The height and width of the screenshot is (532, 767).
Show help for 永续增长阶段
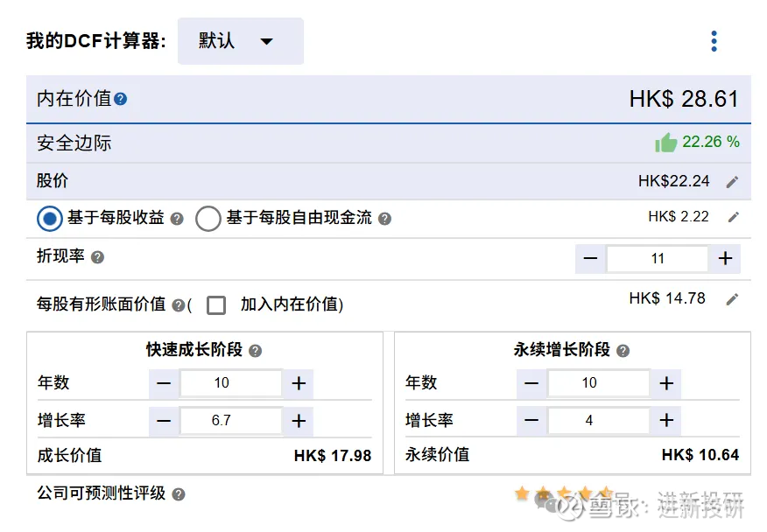623,351
